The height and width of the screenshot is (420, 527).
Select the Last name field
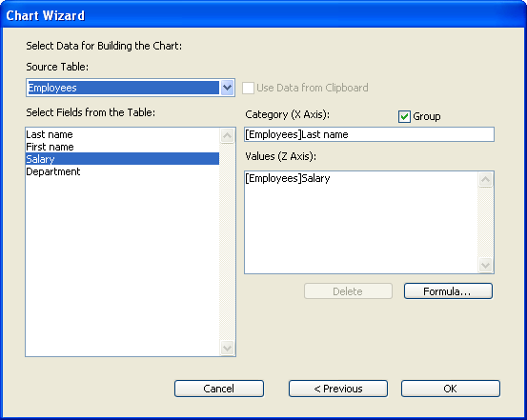[122, 134]
